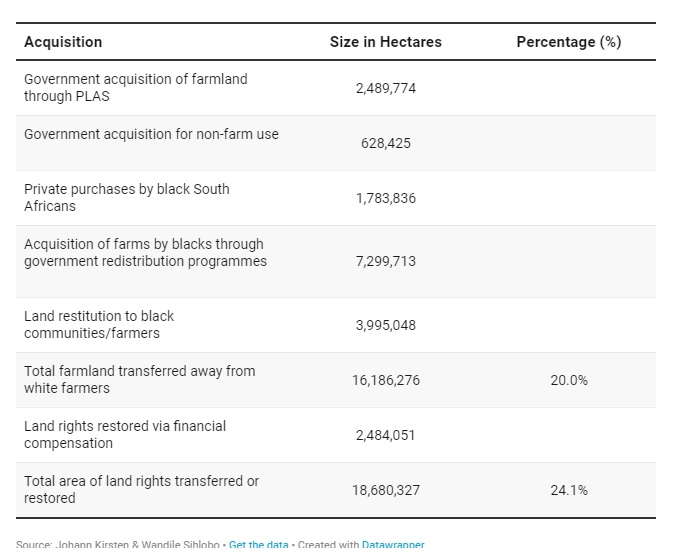The width and height of the screenshot is (685, 560).
Task: Select 'Total farmland transferred away from white farmers'
Action: (139, 379)
